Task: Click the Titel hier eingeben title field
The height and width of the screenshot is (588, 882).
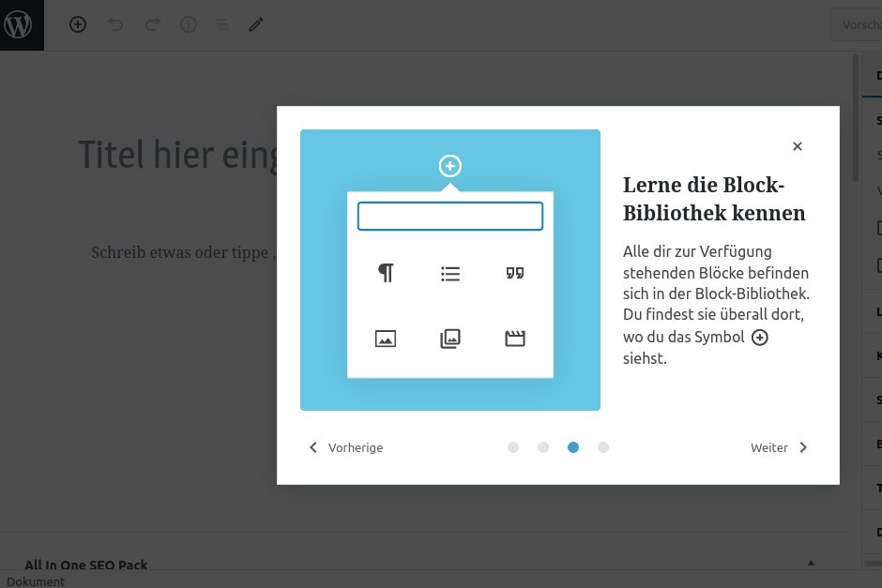Action: pyautogui.click(x=177, y=155)
